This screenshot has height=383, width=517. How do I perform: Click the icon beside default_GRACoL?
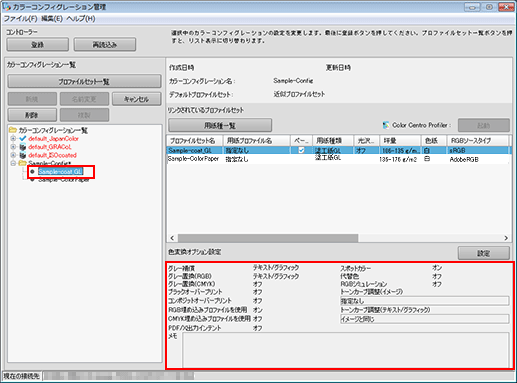click(x=23, y=147)
